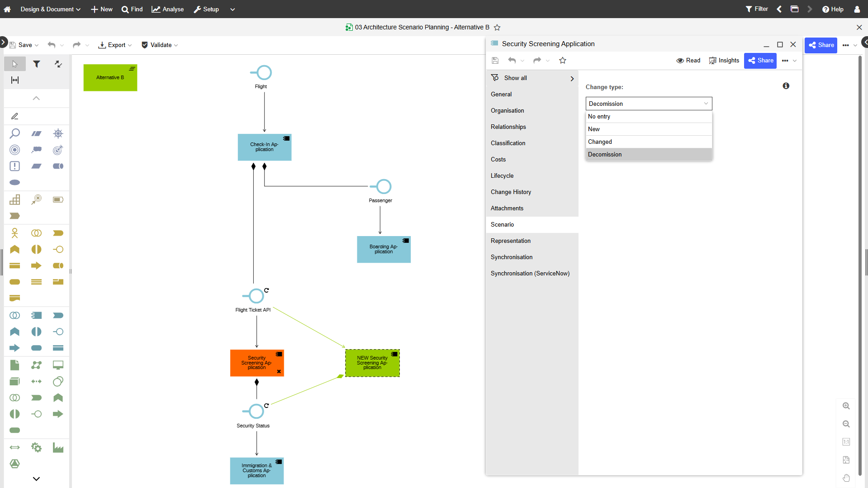Click the zoom out magnifier icon

coord(846,424)
